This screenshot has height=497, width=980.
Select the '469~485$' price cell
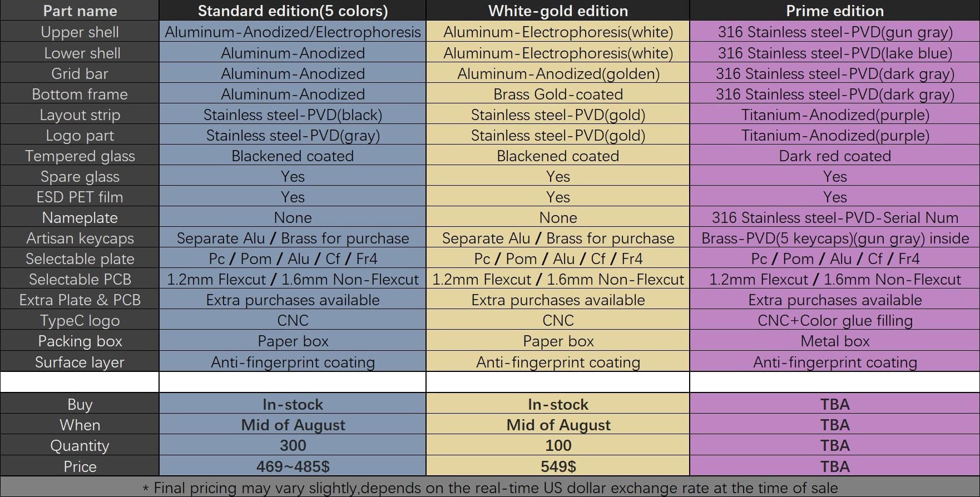point(293,466)
